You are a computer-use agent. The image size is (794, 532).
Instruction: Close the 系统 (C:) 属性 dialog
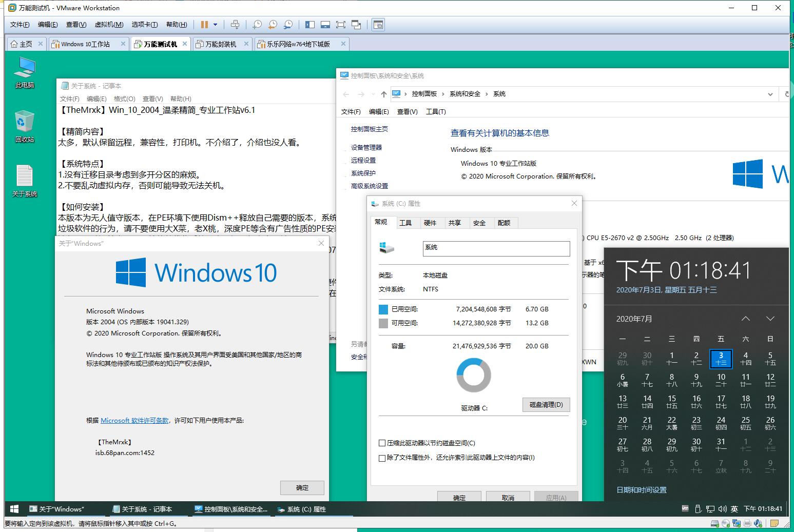pyautogui.click(x=574, y=204)
